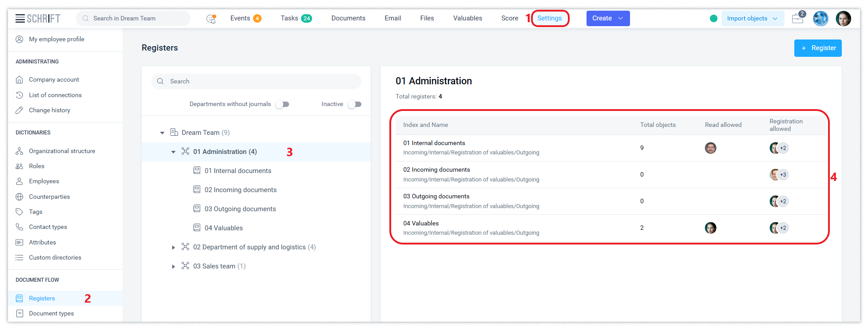The image size is (868, 331).
Task: Expand 02 Department of supply and logistics
Action: [x=174, y=248]
